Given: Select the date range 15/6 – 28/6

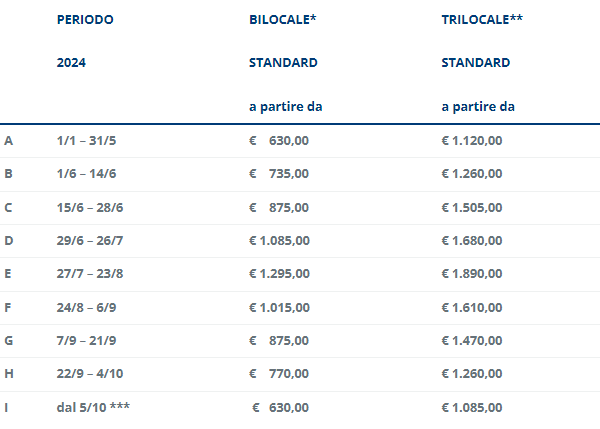Looking at the screenshot, I should (x=90, y=207).
